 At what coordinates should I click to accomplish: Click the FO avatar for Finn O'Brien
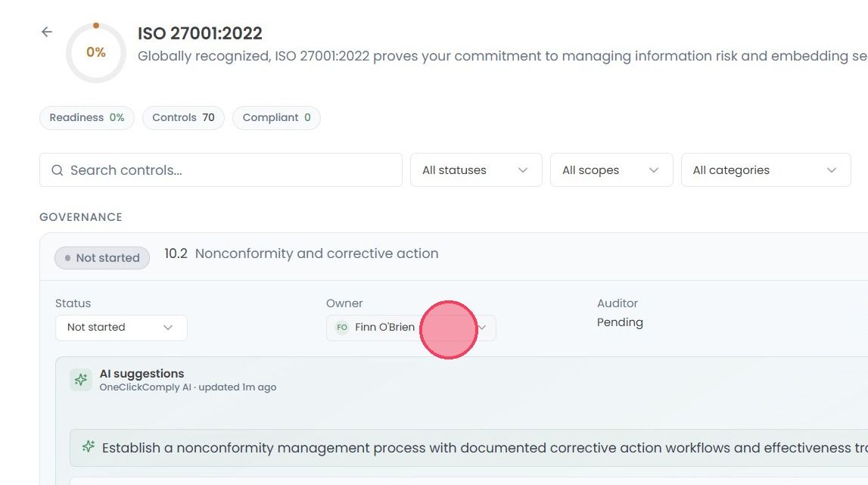click(342, 327)
